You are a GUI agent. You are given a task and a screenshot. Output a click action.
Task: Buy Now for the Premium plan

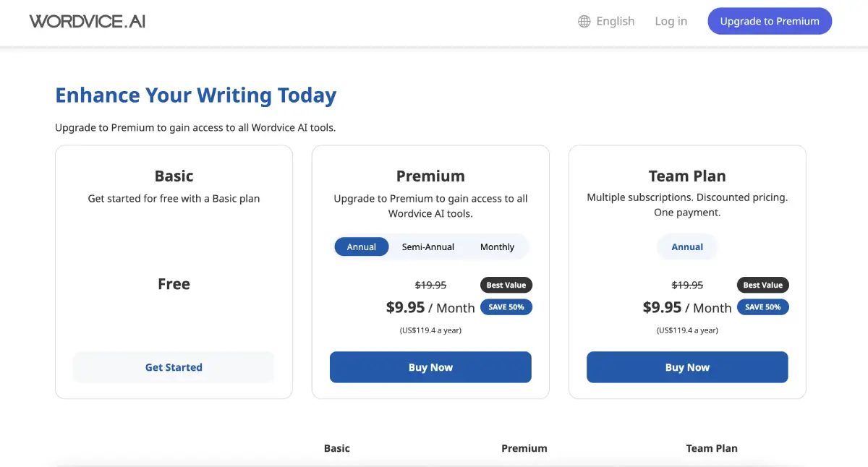point(430,367)
